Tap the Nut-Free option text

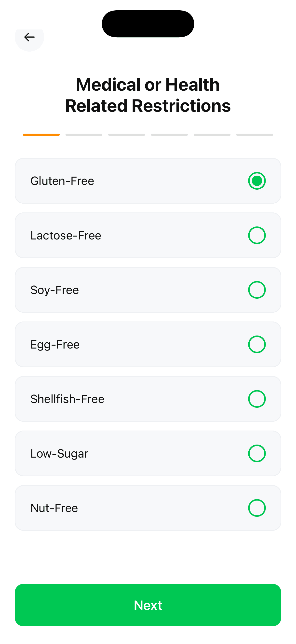54,508
